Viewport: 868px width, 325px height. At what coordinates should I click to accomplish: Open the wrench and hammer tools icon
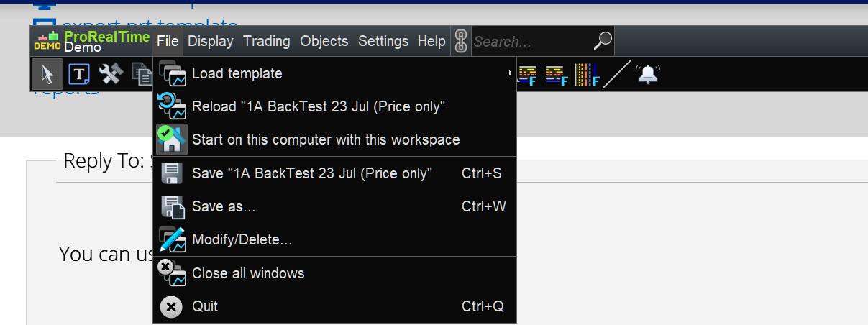tap(111, 73)
